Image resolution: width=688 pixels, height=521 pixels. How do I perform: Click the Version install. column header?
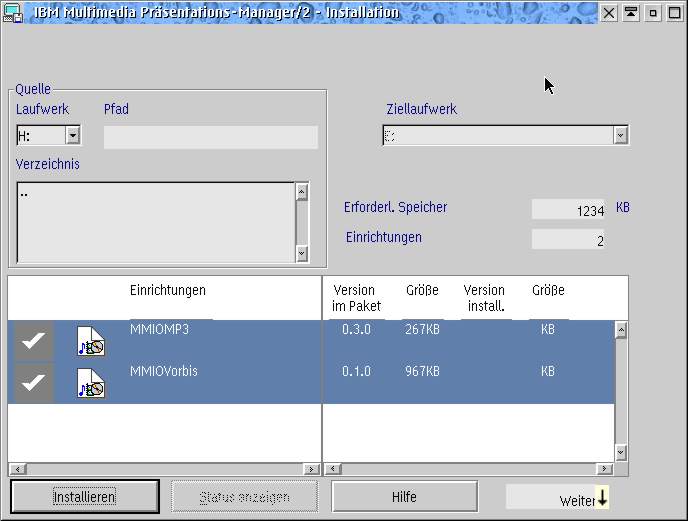(484, 298)
